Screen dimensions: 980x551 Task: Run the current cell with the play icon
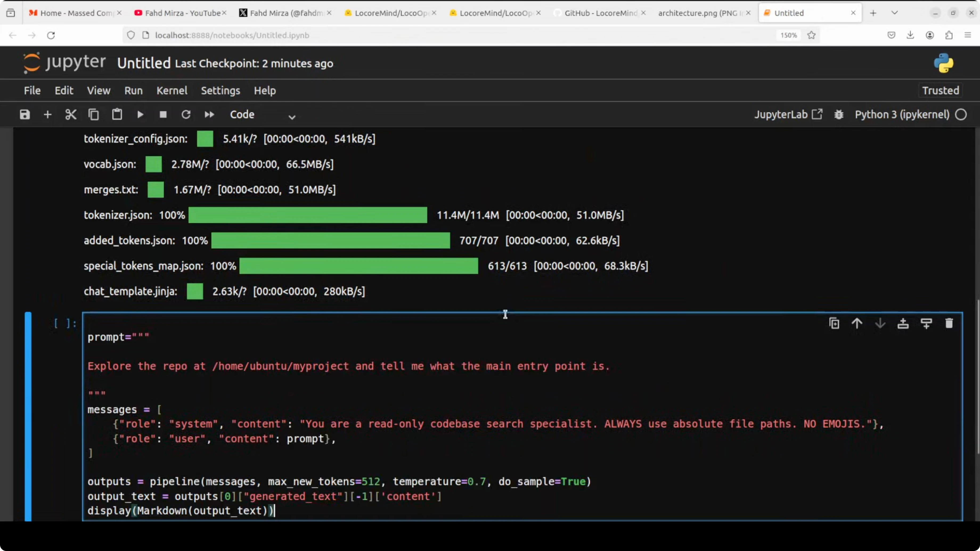coord(140,114)
